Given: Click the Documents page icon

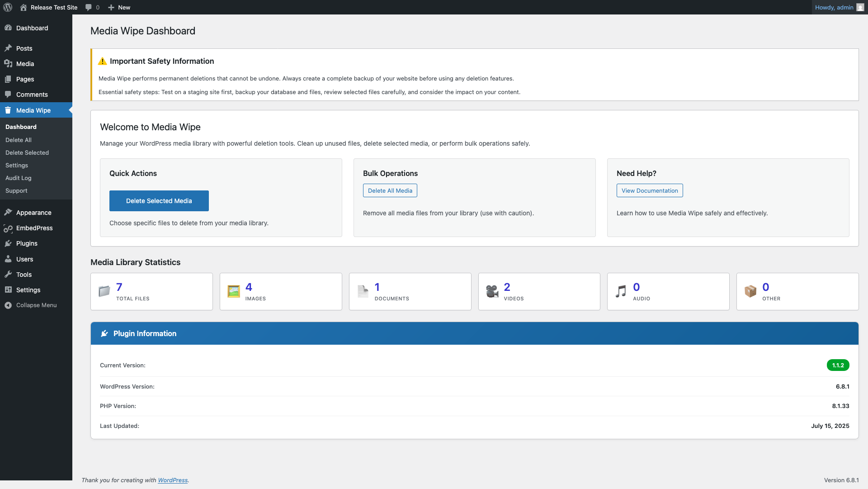Looking at the screenshot, I should coord(363,291).
